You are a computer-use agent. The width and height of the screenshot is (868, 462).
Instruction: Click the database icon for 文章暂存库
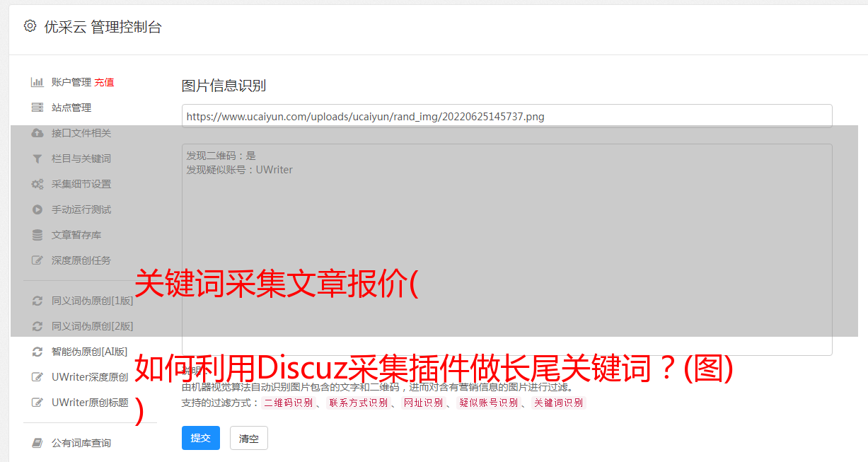click(37, 235)
